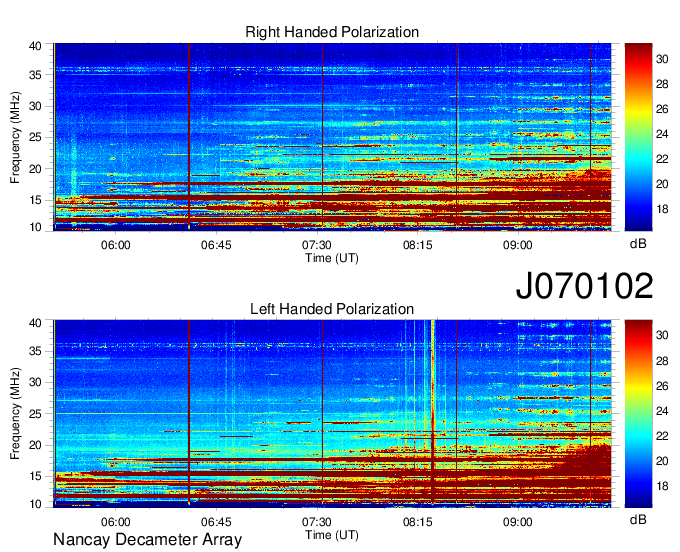Image resolution: width=680 pixels, height=552 pixels.
Task: Click the 40 MHz tick of Left Handed plot
Action: (35, 323)
